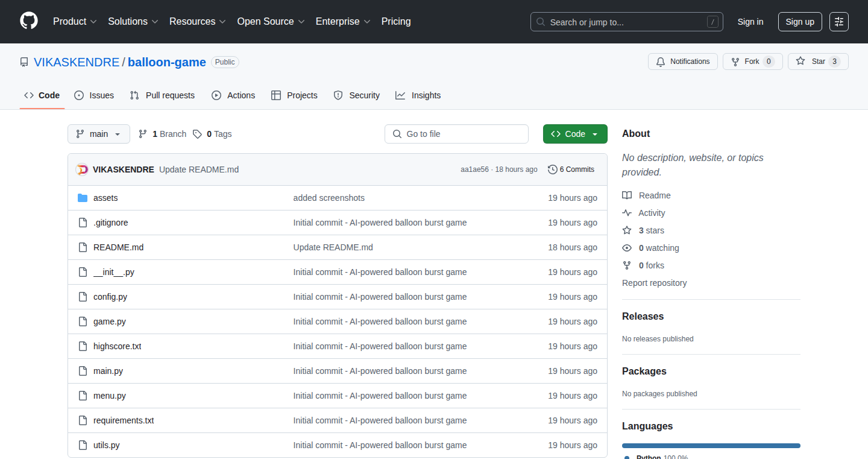Expand the Resources menu
This screenshot has width=868, height=459.
click(198, 22)
